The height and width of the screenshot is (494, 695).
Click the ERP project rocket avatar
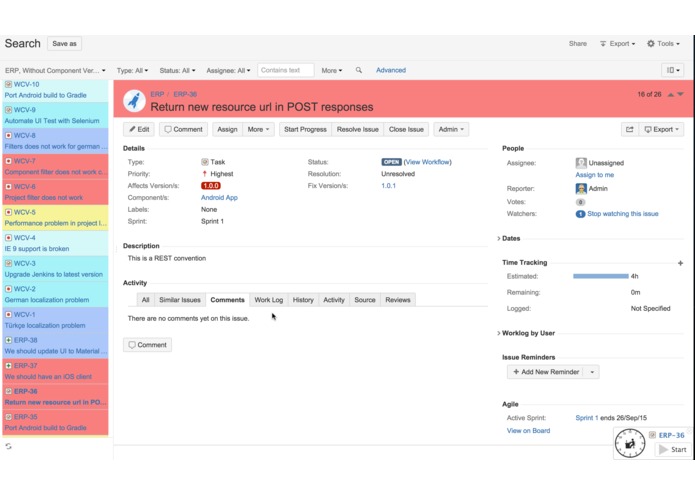[134, 101]
